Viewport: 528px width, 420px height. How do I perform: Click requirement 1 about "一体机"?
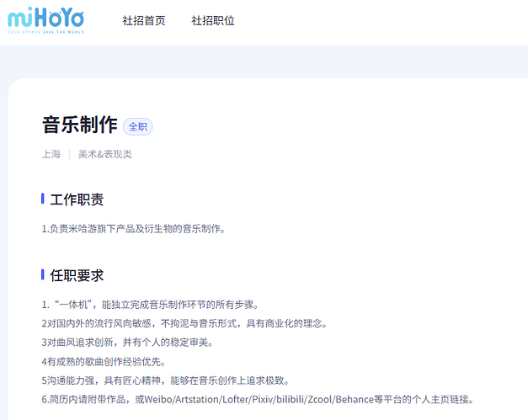[150, 305]
